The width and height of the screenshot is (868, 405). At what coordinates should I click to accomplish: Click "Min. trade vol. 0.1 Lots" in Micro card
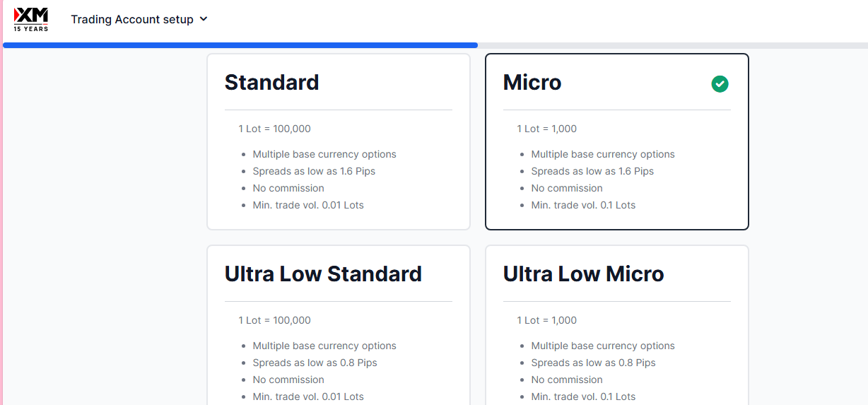(x=583, y=205)
